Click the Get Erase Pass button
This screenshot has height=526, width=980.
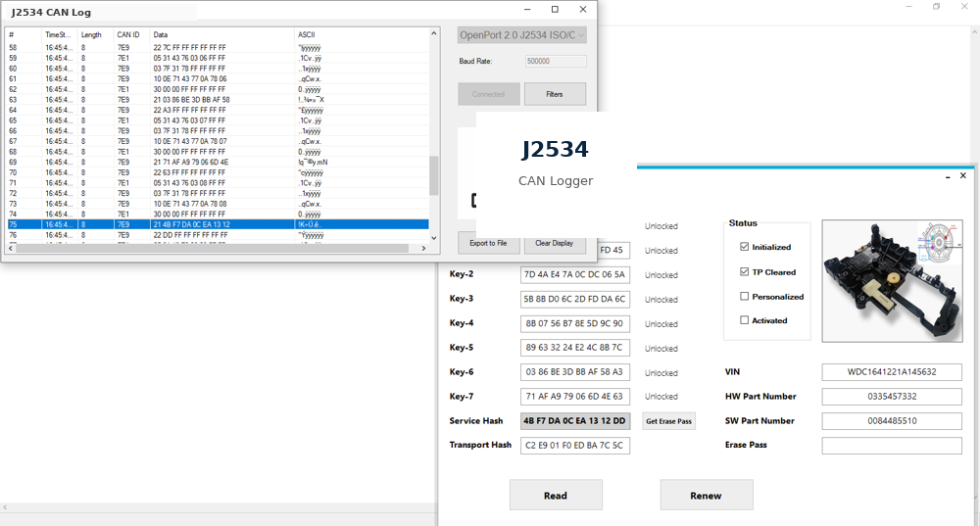668,421
